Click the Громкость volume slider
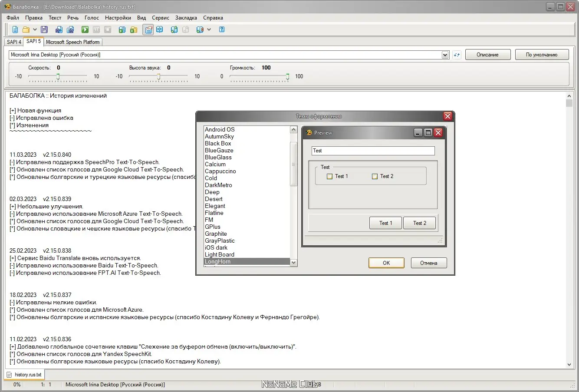The height and width of the screenshot is (392, 579). pos(259,77)
